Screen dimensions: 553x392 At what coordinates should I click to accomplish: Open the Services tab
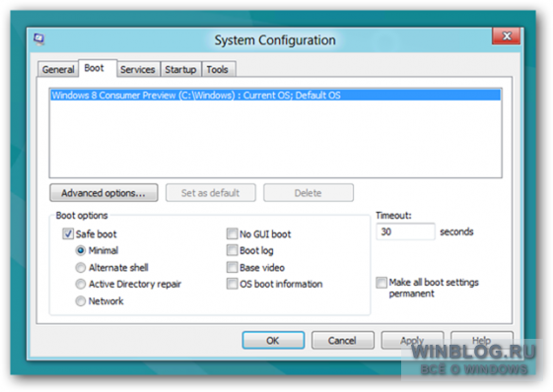138,70
